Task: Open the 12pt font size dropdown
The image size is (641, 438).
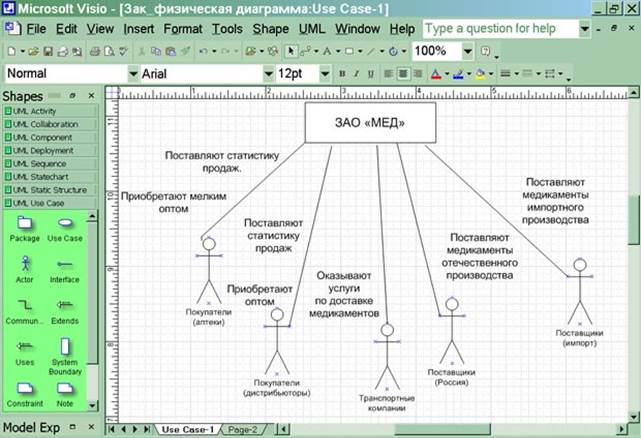Action: click(x=325, y=74)
